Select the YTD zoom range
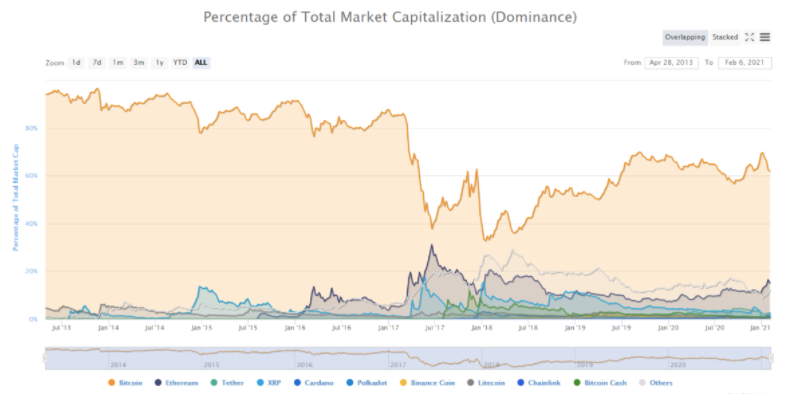This screenshot has width=796, height=394. tap(180, 62)
